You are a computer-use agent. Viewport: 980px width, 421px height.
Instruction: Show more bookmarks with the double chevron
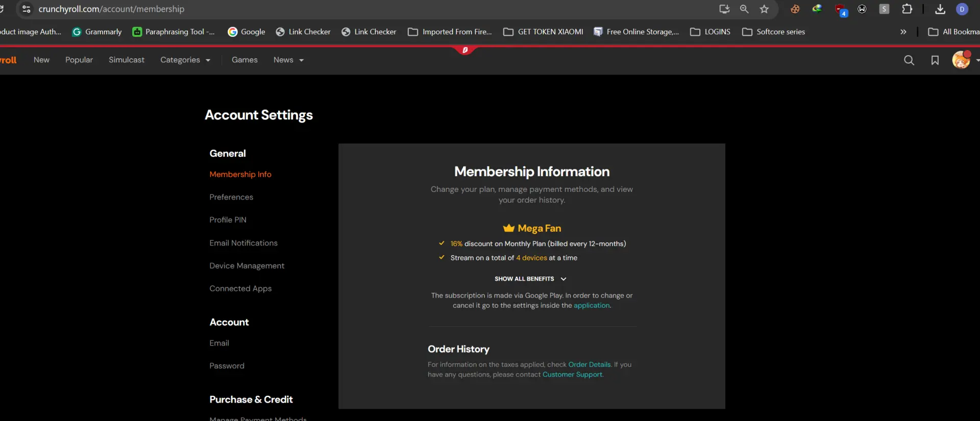(903, 32)
